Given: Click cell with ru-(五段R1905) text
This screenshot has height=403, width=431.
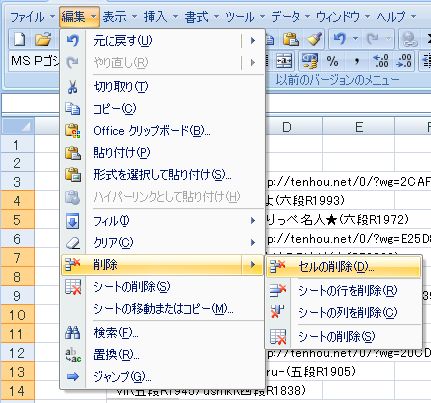Looking at the screenshot, I should click(x=311, y=371).
